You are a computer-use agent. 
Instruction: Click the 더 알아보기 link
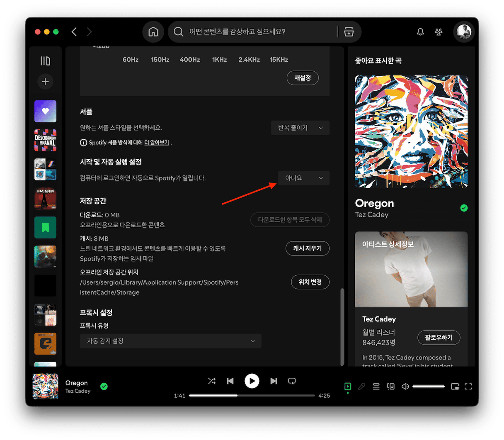(157, 143)
